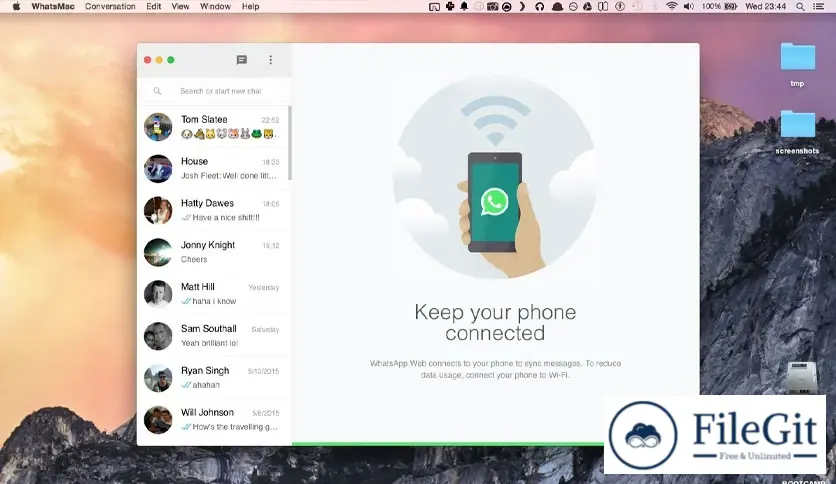Open House group profile picture
This screenshot has height=484, width=836.
pos(158,168)
